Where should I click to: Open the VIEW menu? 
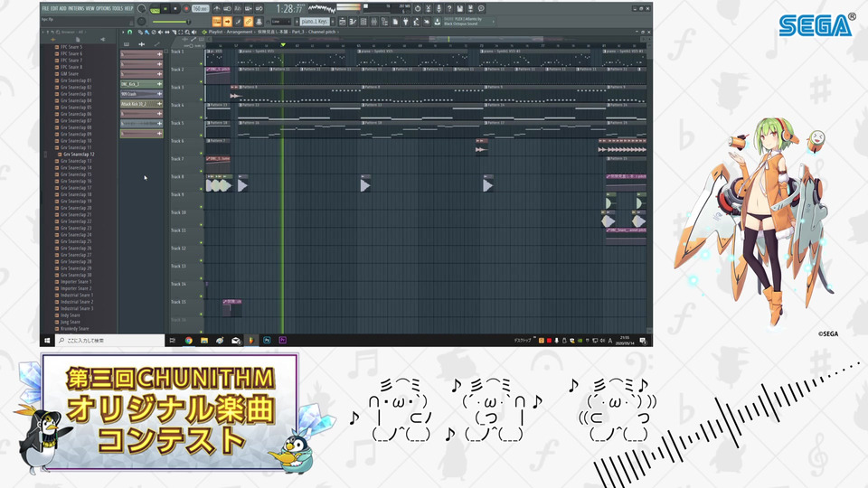(90, 8)
